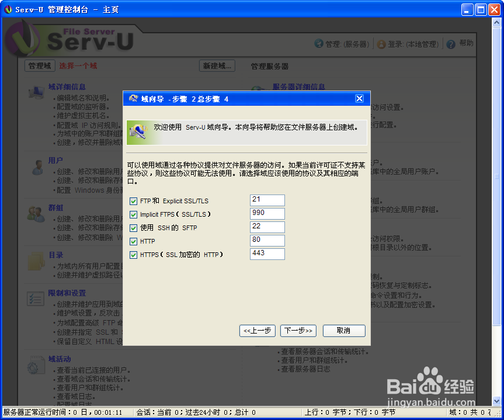Image resolution: width=504 pixels, height=420 pixels.
Task: Open 用户 section link
Action: click(x=55, y=160)
